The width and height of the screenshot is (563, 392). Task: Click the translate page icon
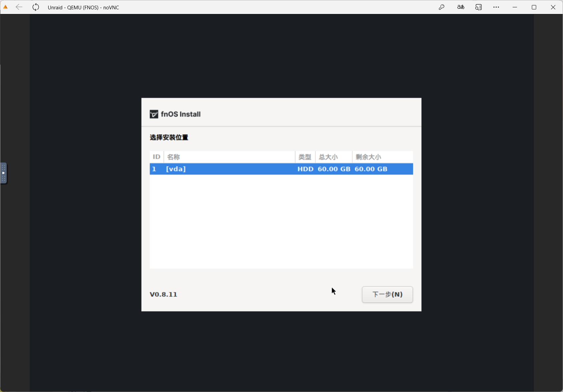(461, 7)
